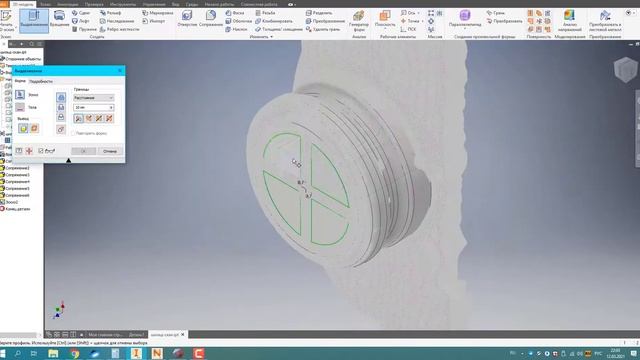Open the Подробности tab in dialog

[x=41, y=82]
